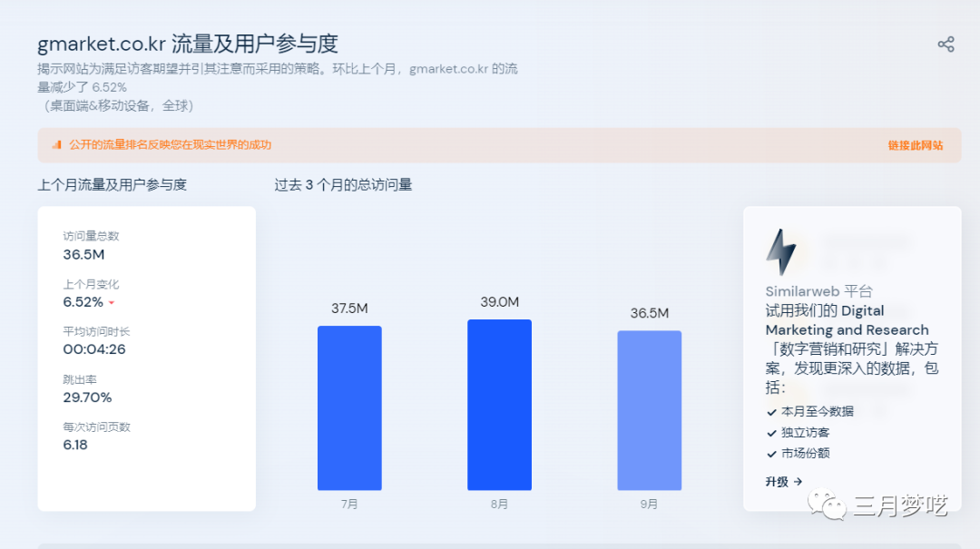Click the 过去 3 个月的总访问量 section title
980x549 pixels.
pyautogui.click(x=343, y=185)
